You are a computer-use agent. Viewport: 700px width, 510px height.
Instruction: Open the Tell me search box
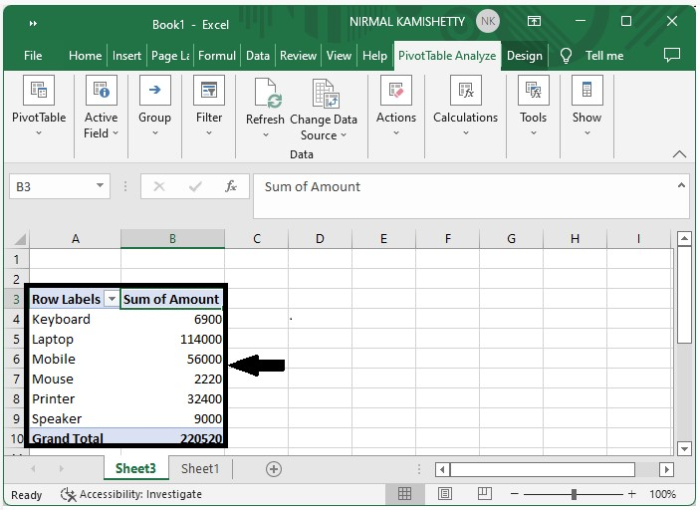tap(604, 56)
